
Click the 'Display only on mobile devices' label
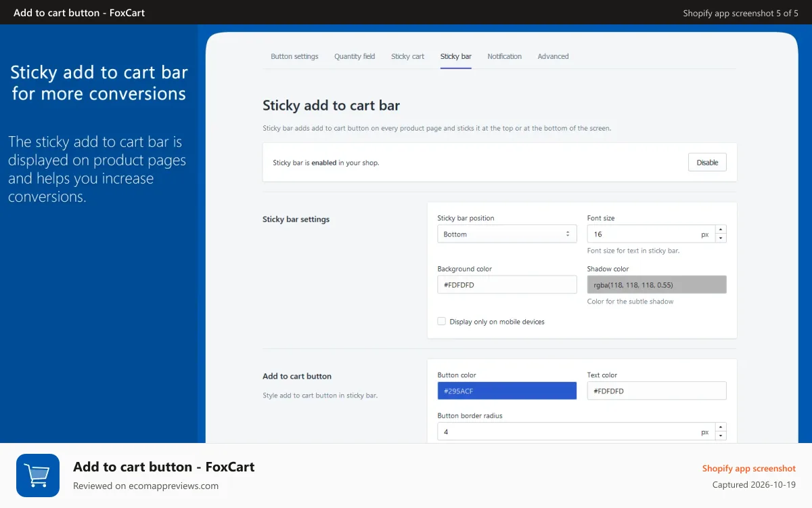coord(497,322)
